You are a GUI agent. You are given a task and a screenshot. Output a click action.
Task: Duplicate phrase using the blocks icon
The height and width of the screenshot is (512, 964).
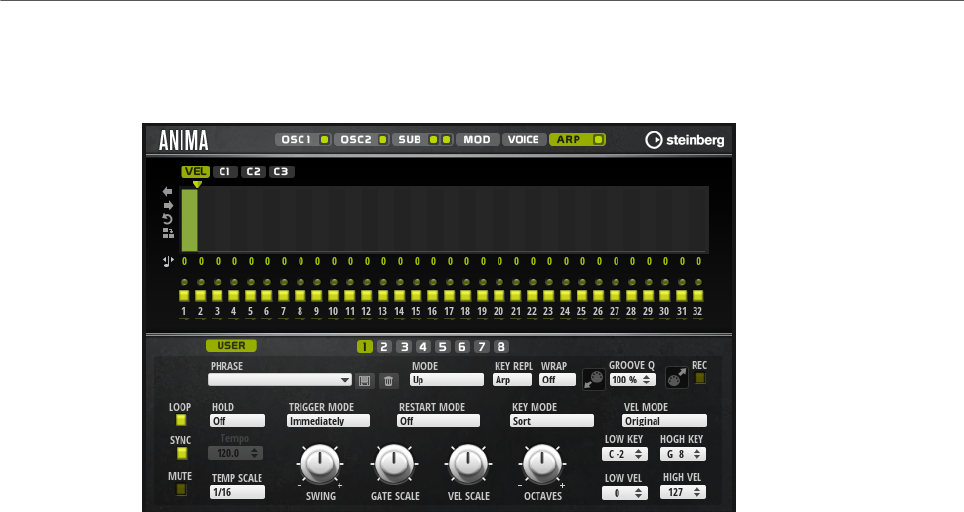(x=168, y=233)
